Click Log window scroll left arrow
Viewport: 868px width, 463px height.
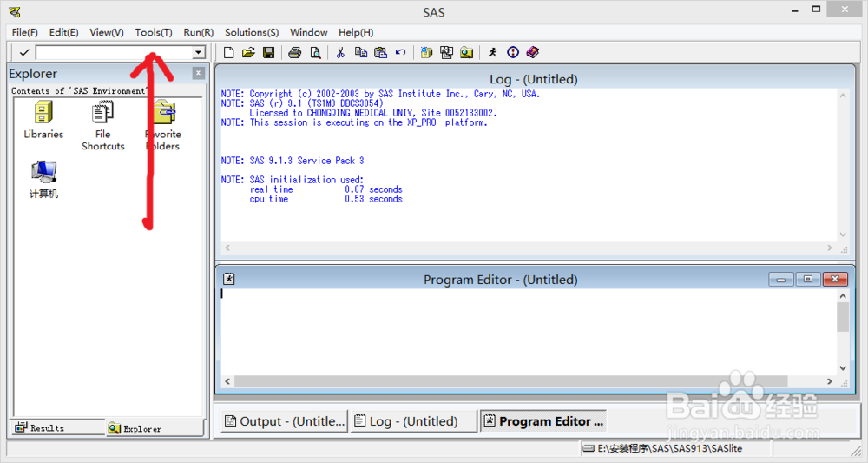pyautogui.click(x=227, y=248)
